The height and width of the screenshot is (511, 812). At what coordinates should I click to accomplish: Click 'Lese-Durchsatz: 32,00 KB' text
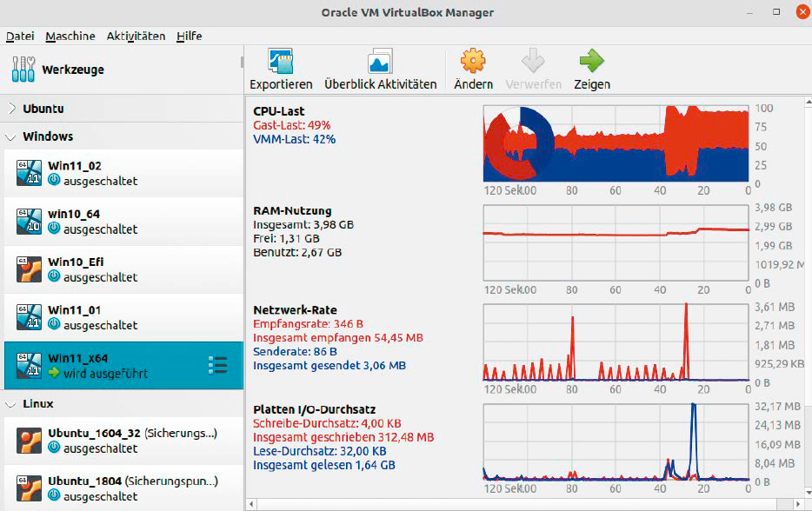tap(320, 451)
